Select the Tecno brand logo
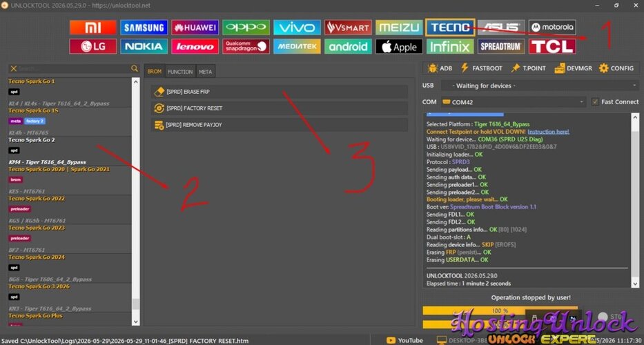 [450, 28]
